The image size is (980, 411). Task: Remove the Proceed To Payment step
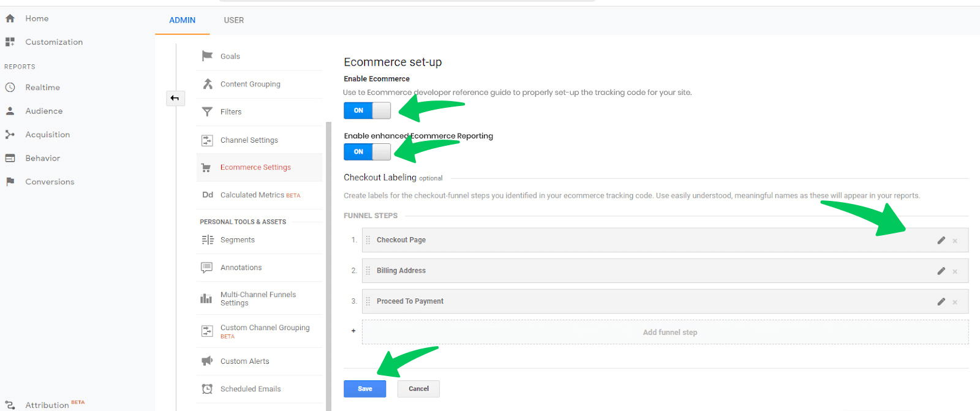pos(955,302)
